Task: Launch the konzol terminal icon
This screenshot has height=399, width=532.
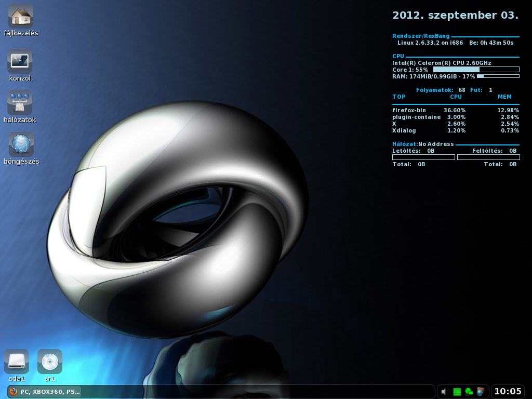Action: (20, 61)
